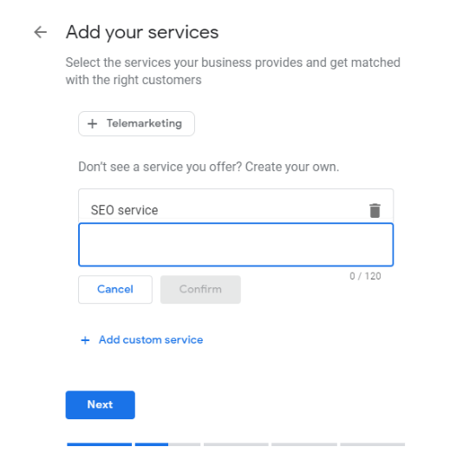Click the fourth grey progress segment
Image resolution: width=476 pixels, height=460 pixels.
point(304,444)
